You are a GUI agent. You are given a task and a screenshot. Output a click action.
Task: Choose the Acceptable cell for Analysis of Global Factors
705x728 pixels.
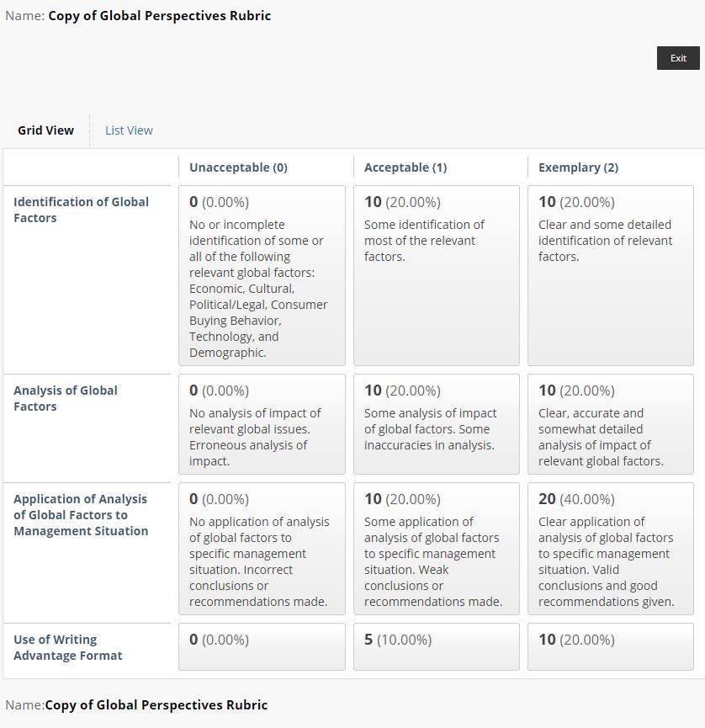point(437,424)
